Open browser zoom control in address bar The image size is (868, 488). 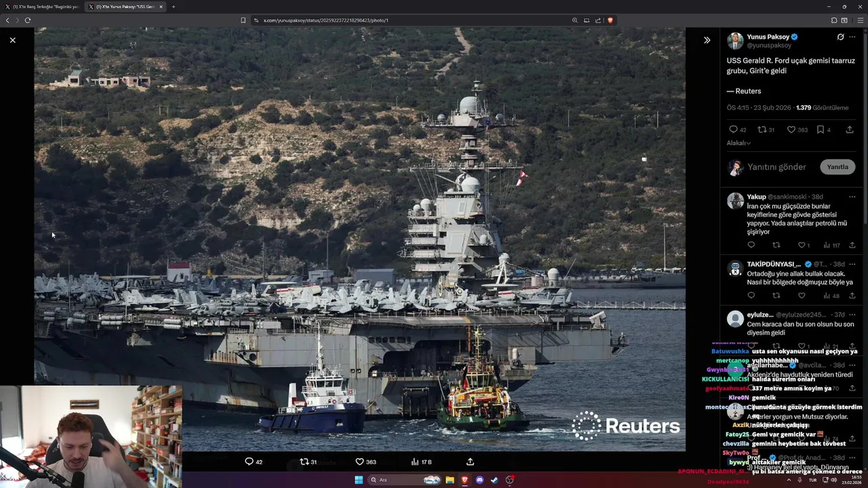(x=575, y=20)
